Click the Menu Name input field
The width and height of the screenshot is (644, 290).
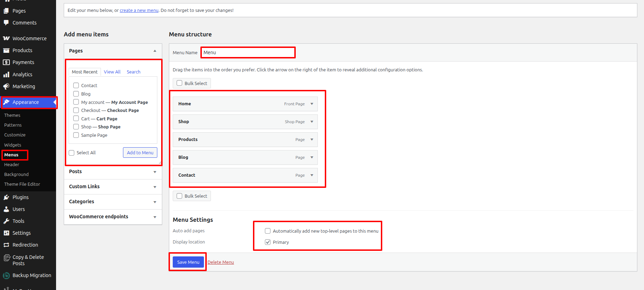[248, 52]
